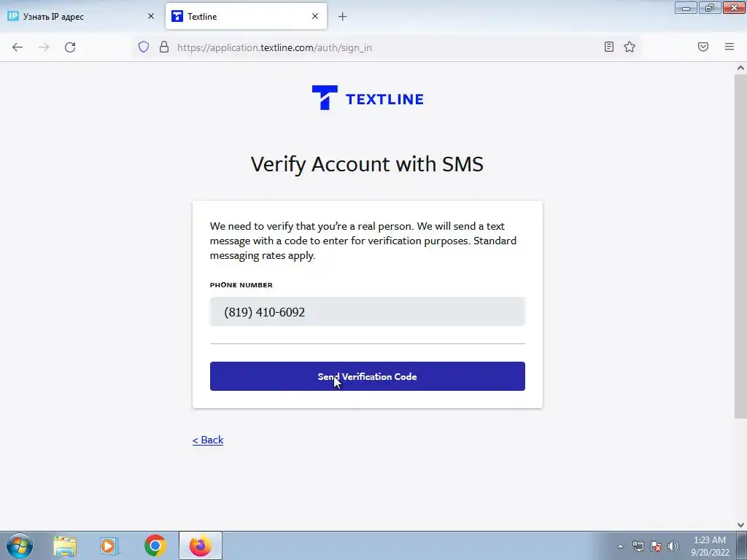This screenshot has height=560, width=747.
Task: Close the Узнать IP адрес tab
Action: tap(150, 16)
